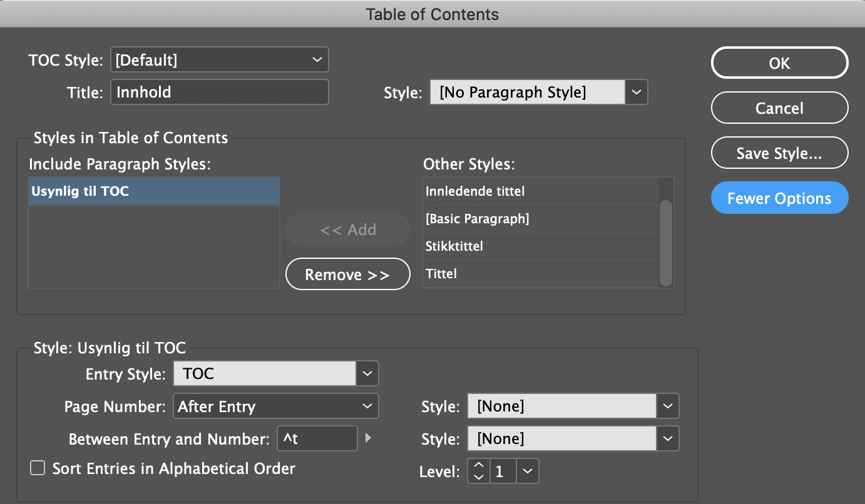Open the TOC Style dropdown
Image resolution: width=865 pixels, height=504 pixels.
coord(220,60)
